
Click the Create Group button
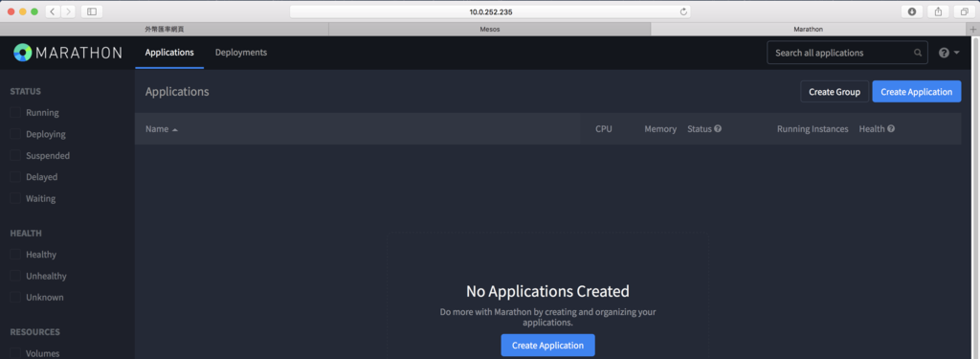coord(835,92)
